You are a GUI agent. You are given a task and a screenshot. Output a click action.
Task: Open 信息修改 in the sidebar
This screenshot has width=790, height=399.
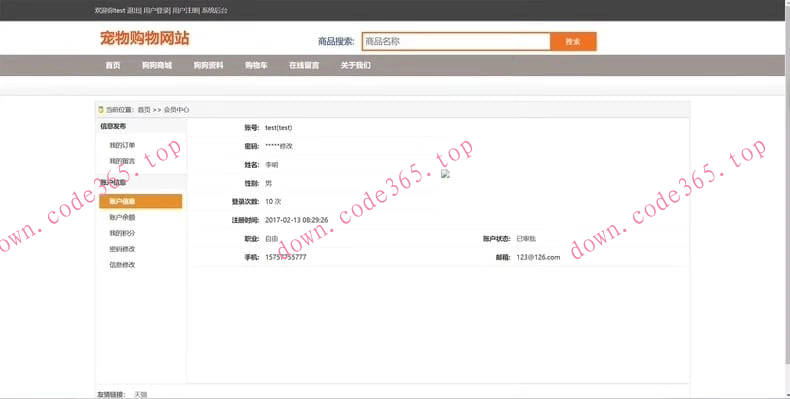click(122, 264)
